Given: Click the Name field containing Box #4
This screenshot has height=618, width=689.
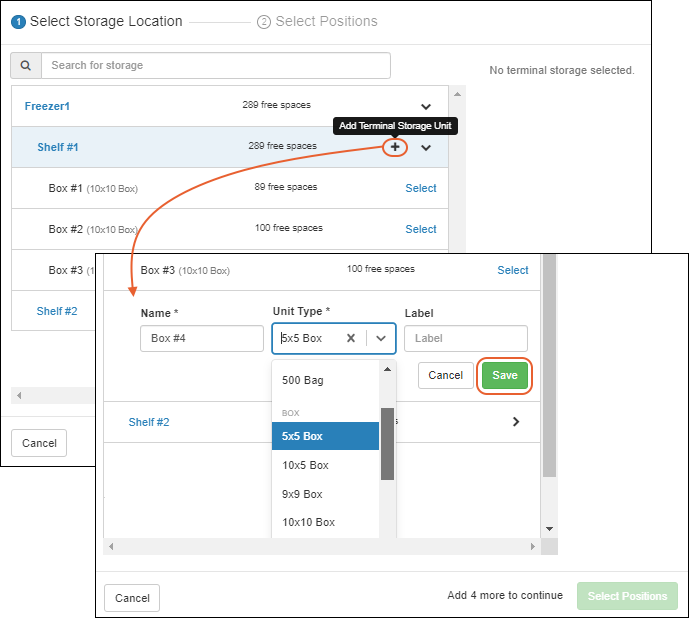Looking at the screenshot, I should (201, 338).
